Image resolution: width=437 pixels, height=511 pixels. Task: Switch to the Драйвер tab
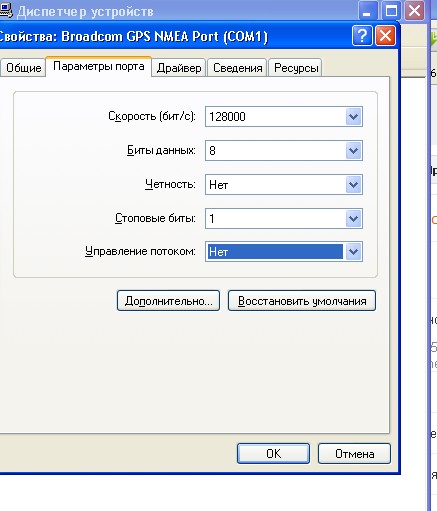pos(179,68)
